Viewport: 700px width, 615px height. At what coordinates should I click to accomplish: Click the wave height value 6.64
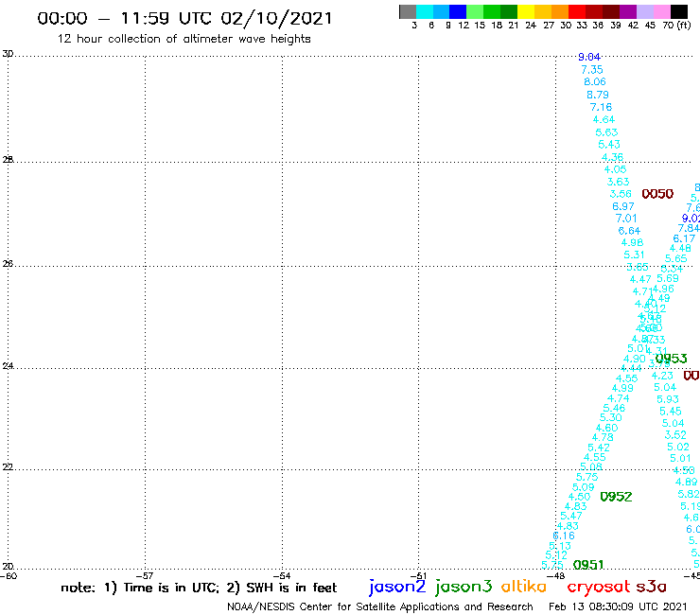[629, 231]
